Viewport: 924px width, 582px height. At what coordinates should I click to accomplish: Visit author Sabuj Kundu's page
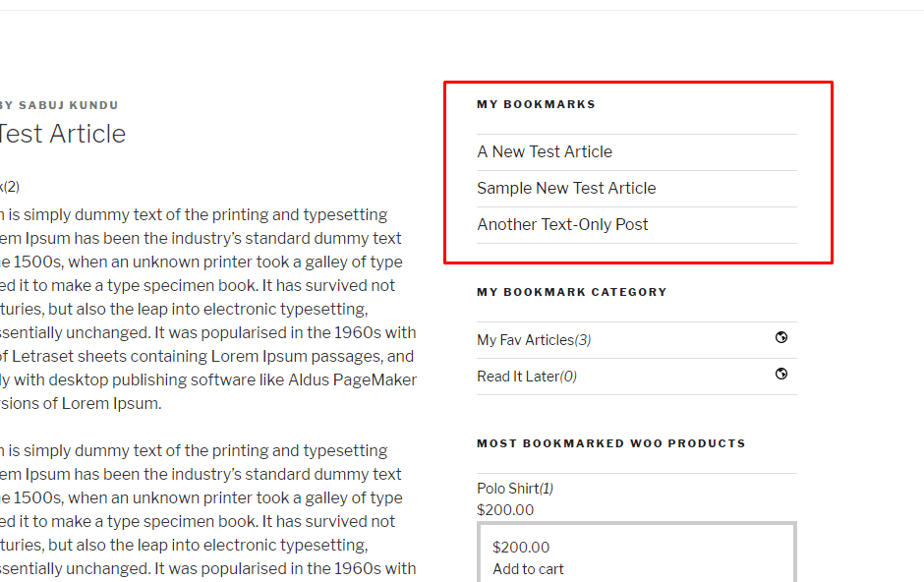pos(69,105)
